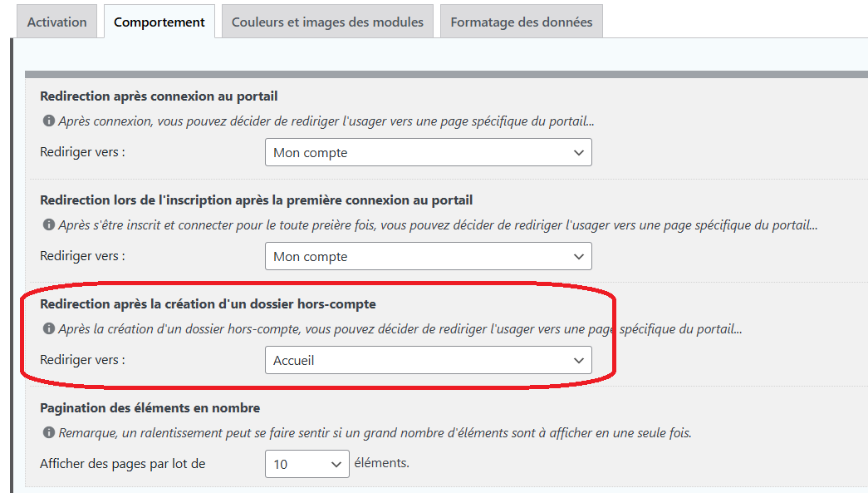Click the éléments text after the 10 dropdown
This screenshot has width=868, height=493.
(x=381, y=463)
